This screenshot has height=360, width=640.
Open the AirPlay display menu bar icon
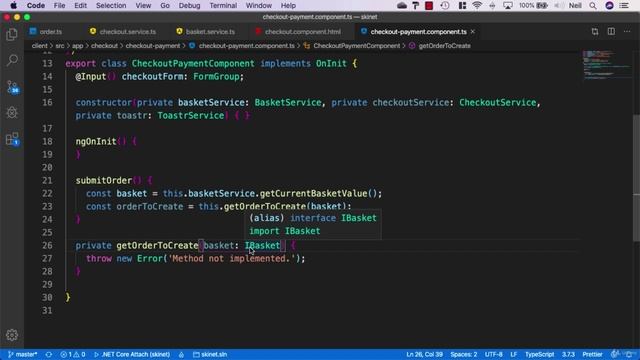click(508, 6)
